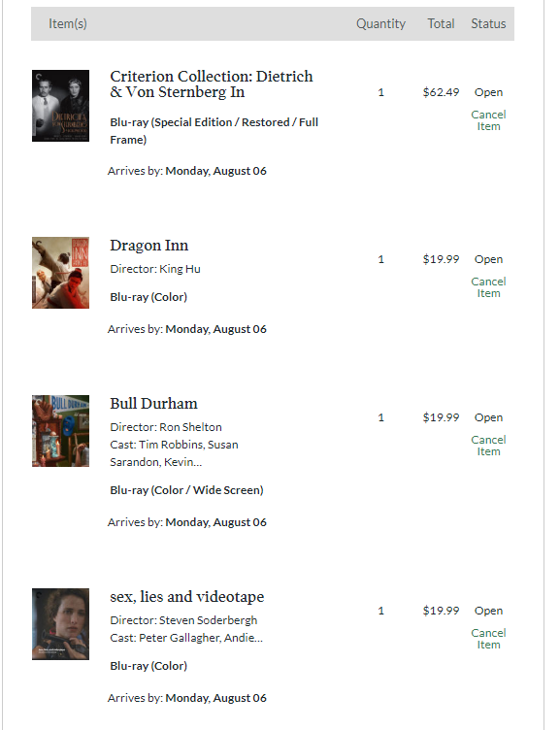Open the Dragon Inn title link
The height and width of the screenshot is (730, 560).
(148, 246)
